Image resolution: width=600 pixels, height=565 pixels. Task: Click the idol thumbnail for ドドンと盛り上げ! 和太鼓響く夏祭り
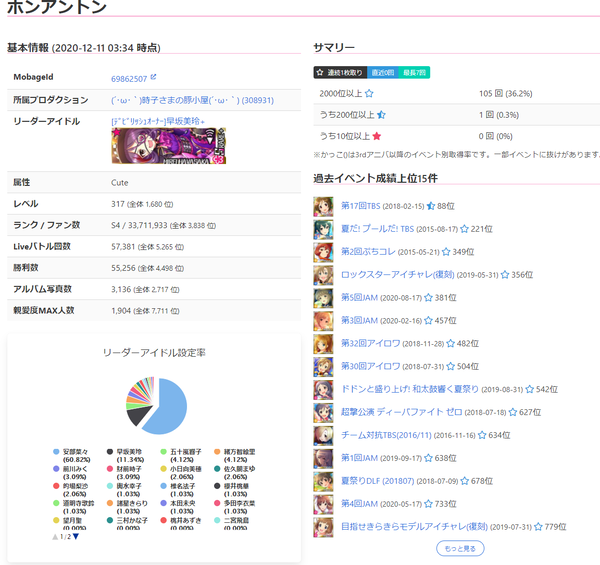(323, 390)
